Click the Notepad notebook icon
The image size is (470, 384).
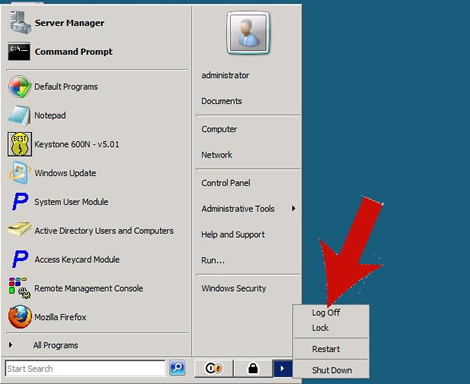(x=19, y=115)
